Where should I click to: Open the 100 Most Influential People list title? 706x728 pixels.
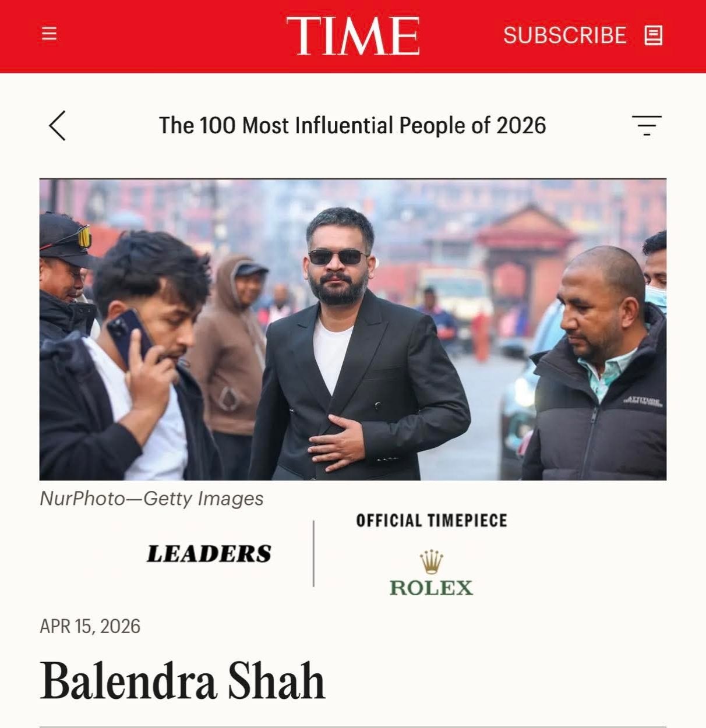pos(352,126)
